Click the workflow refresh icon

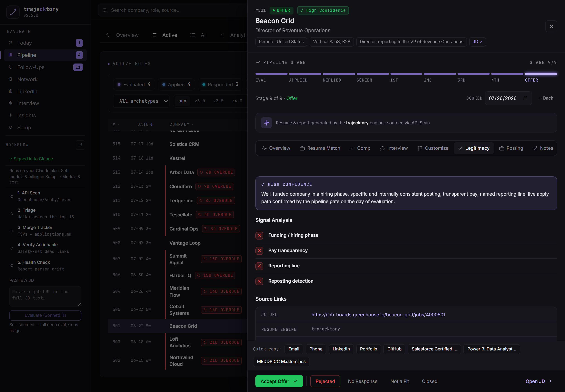80,145
